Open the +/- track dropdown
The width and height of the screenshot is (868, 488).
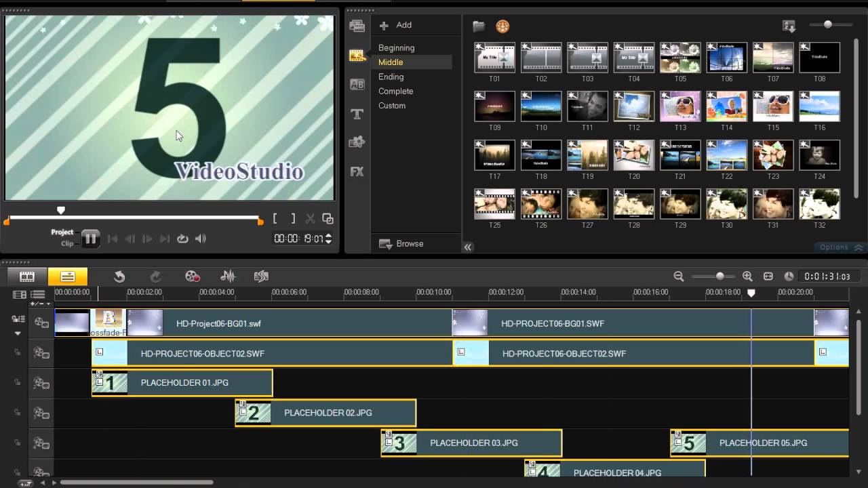pos(40,304)
